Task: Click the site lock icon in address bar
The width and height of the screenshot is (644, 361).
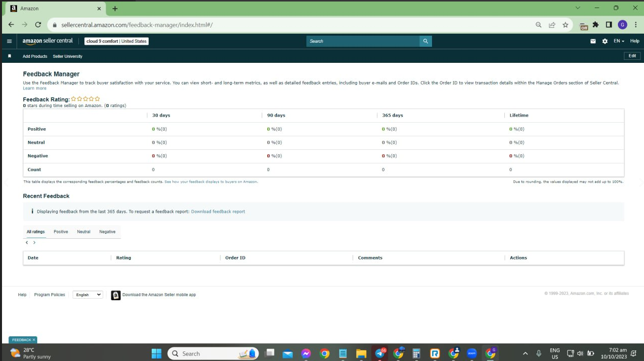Action: pos(54,25)
